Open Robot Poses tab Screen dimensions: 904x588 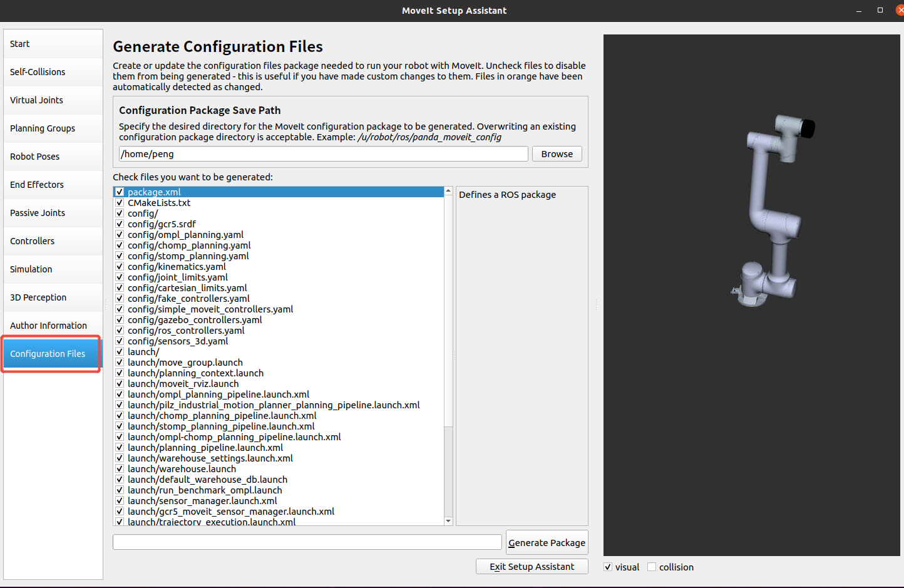(x=53, y=157)
